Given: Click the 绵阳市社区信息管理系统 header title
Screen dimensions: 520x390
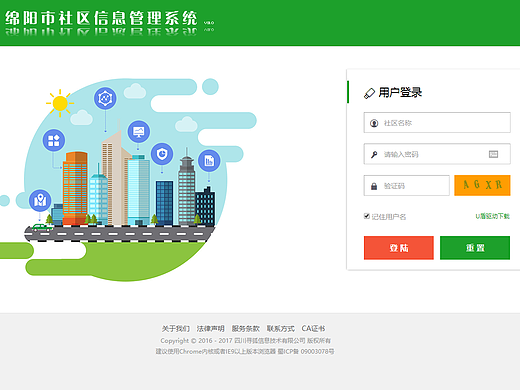Looking at the screenshot, I should pos(101,18).
